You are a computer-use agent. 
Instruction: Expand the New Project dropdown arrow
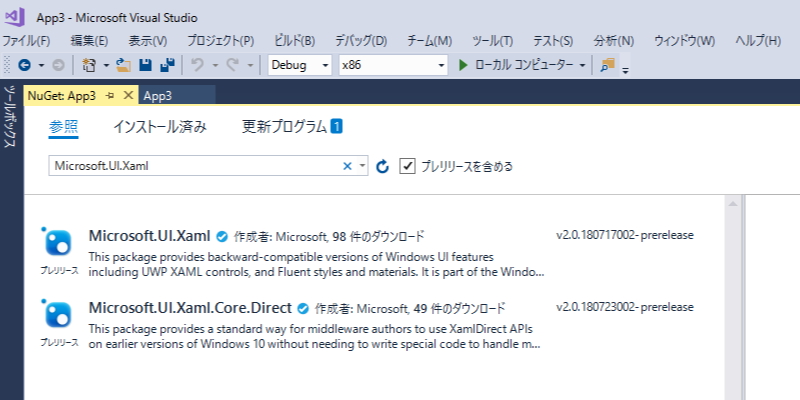(106, 66)
